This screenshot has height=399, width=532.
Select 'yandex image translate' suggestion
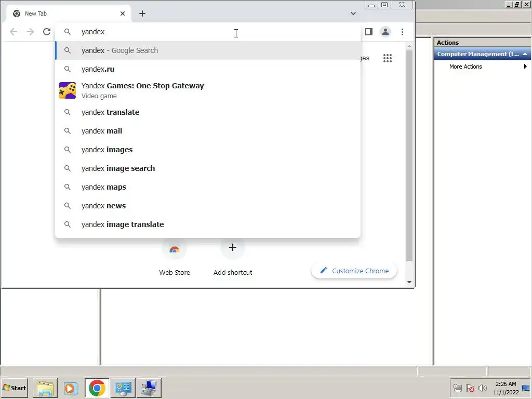tap(208, 224)
